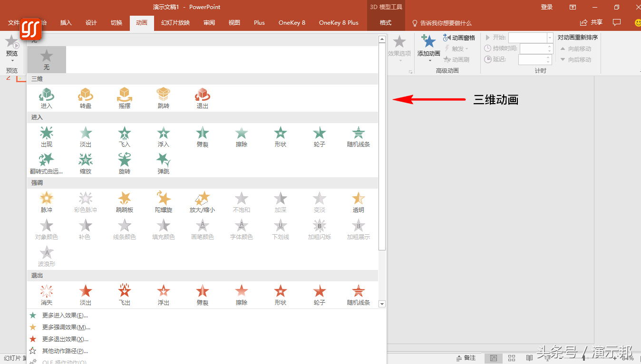The width and height of the screenshot is (641, 364).
Task: Apply the 浮入 float-in effect
Action: [x=164, y=136]
